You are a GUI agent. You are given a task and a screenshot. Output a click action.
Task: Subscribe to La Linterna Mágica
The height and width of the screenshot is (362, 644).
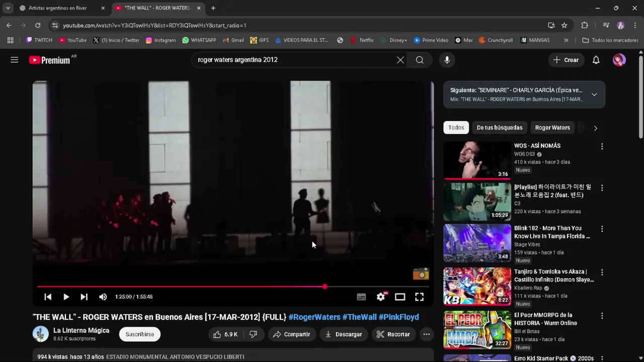click(140, 334)
